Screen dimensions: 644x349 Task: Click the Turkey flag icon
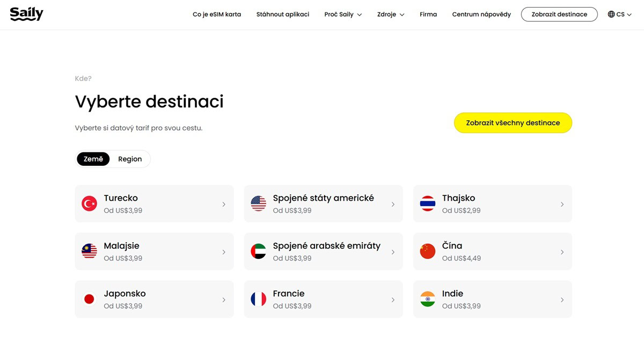(89, 204)
